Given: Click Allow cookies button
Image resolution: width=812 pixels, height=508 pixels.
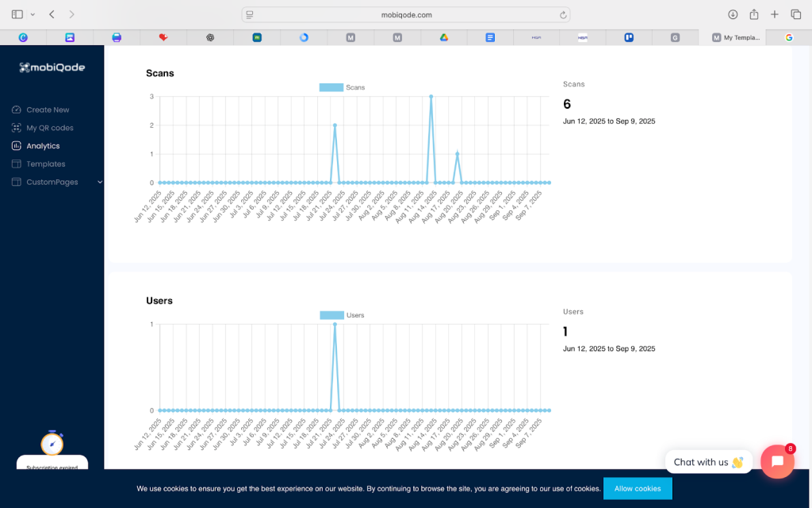Looking at the screenshot, I should coord(637,488).
